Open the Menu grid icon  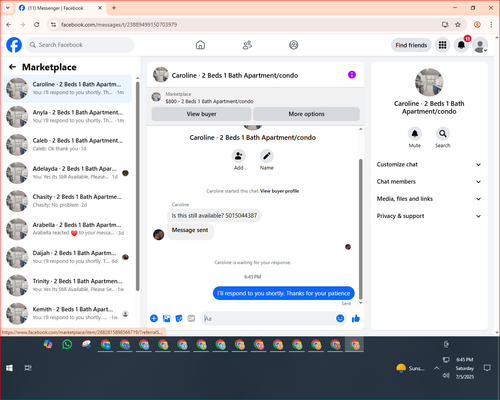(x=442, y=45)
